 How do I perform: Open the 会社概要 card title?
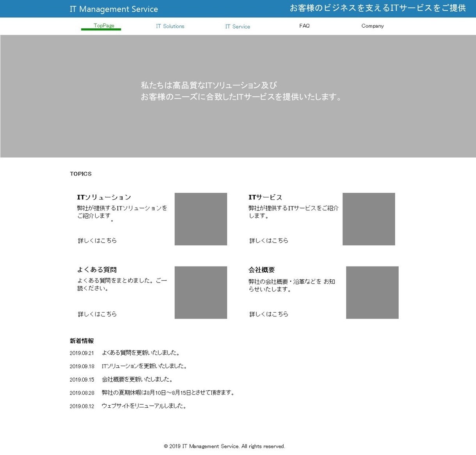point(261,270)
